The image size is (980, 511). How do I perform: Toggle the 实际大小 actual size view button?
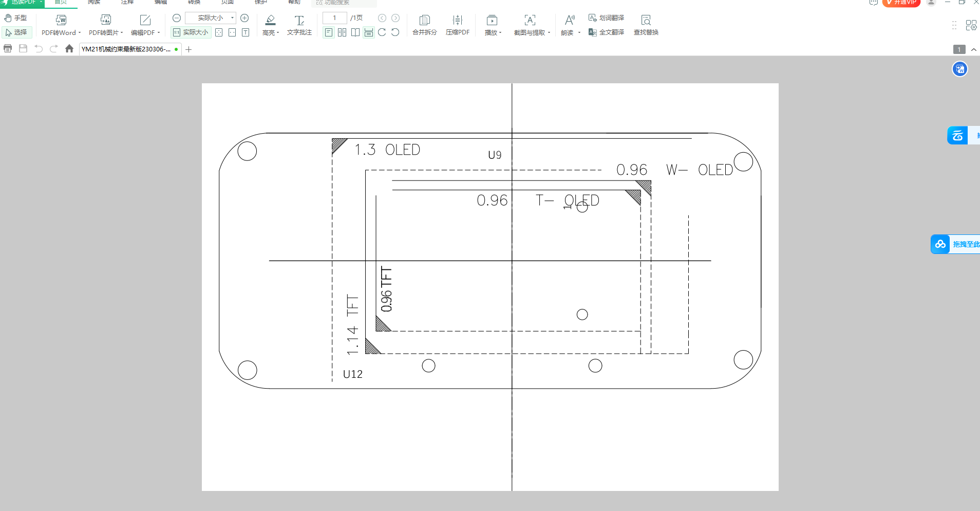[191, 32]
